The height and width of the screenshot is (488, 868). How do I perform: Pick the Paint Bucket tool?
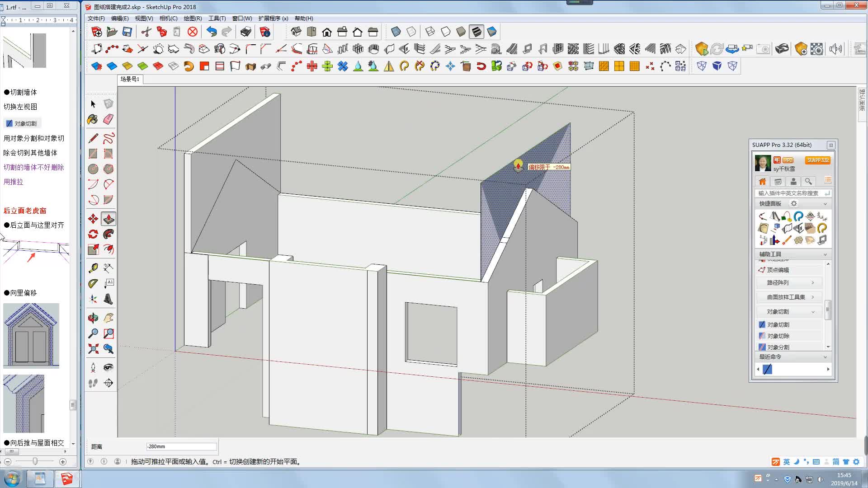(x=93, y=119)
